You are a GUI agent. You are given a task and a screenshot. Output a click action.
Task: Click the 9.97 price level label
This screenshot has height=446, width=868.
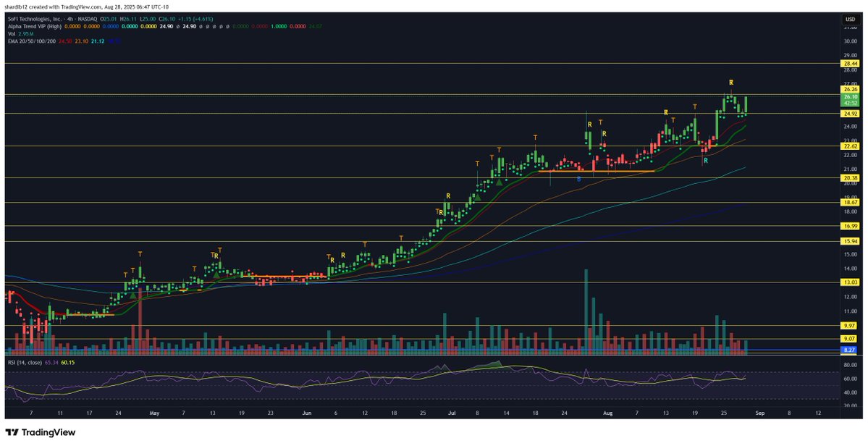pos(850,325)
